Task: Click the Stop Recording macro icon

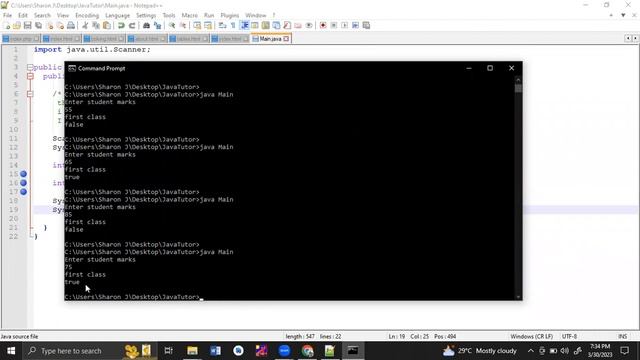Action: [333, 25]
